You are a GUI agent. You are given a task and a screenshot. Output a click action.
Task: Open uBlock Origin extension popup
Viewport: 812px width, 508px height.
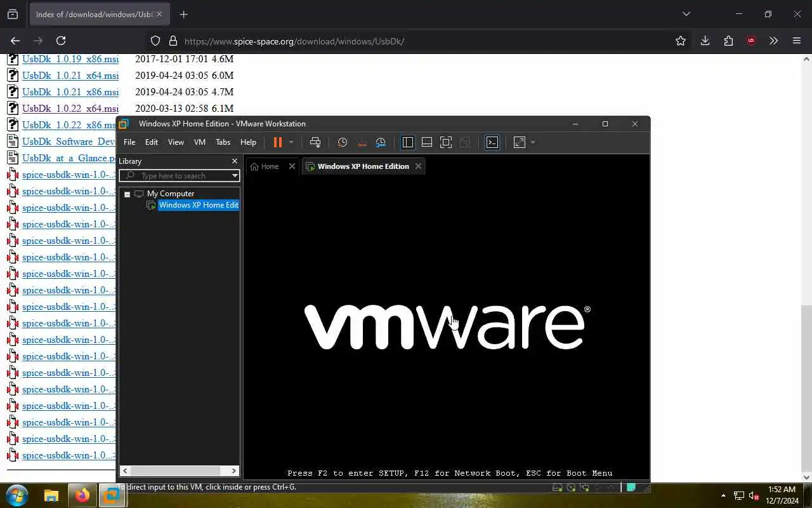coord(751,41)
